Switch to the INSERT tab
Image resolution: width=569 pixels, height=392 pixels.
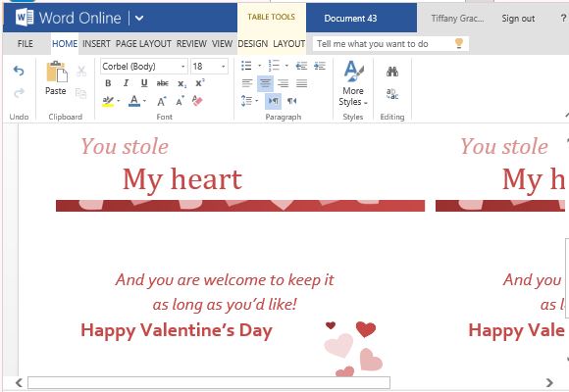click(x=96, y=44)
